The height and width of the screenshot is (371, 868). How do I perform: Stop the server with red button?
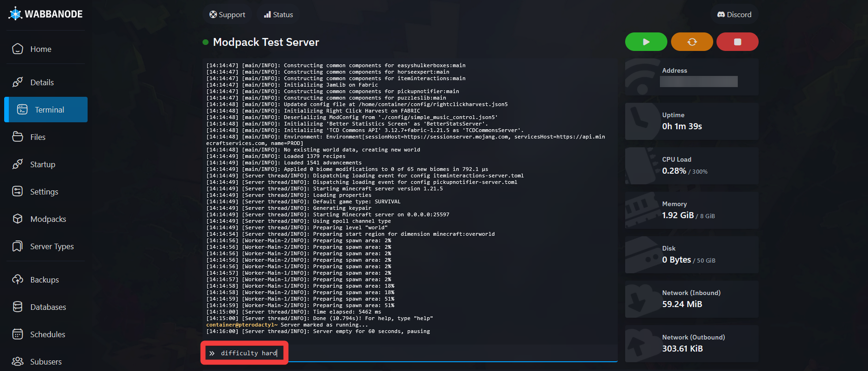[737, 42]
